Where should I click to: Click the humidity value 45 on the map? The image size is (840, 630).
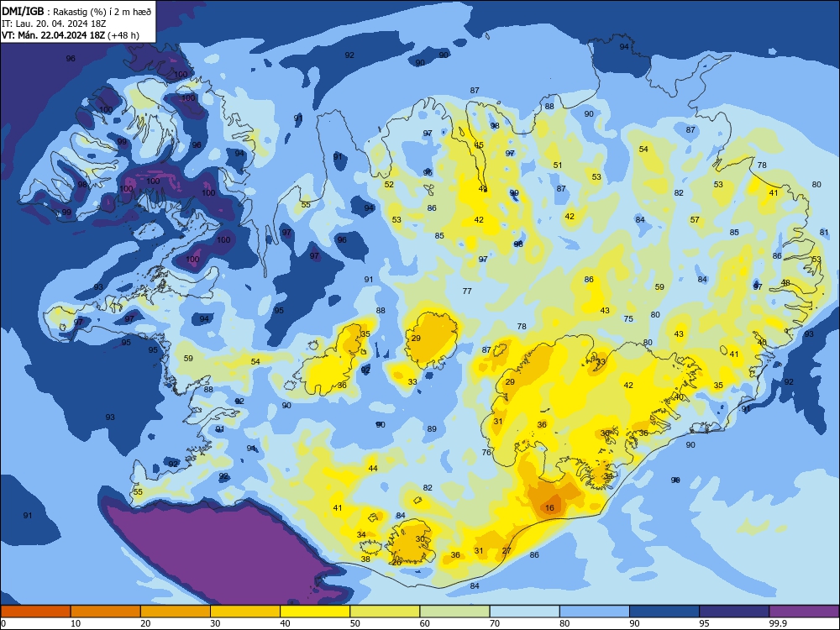coord(479,145)
